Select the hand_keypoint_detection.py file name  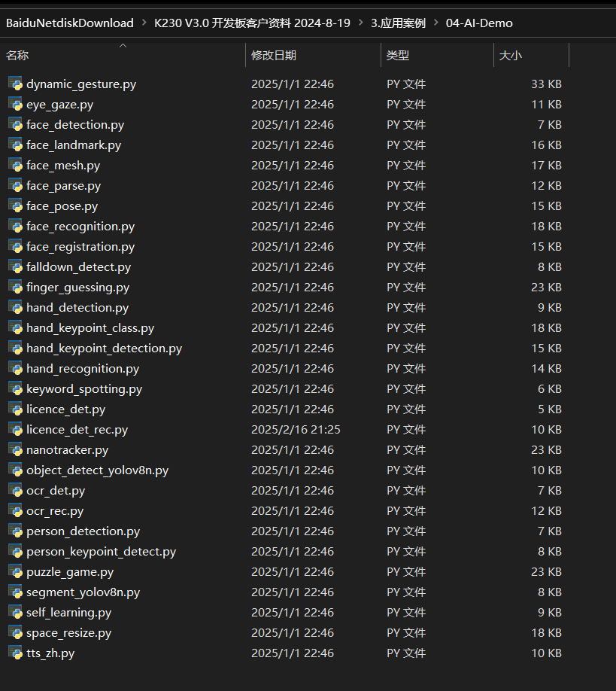click(104, 348)
